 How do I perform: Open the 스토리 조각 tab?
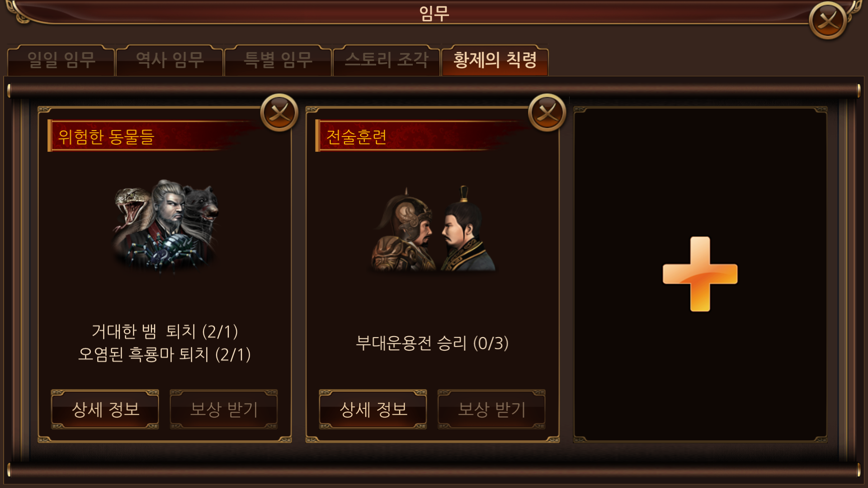tap(387, 60)
